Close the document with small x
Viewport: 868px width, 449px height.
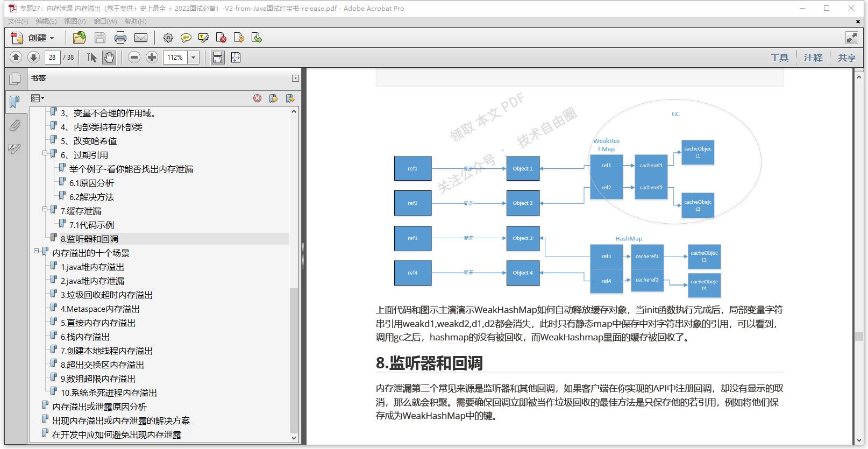pos(858,22)
